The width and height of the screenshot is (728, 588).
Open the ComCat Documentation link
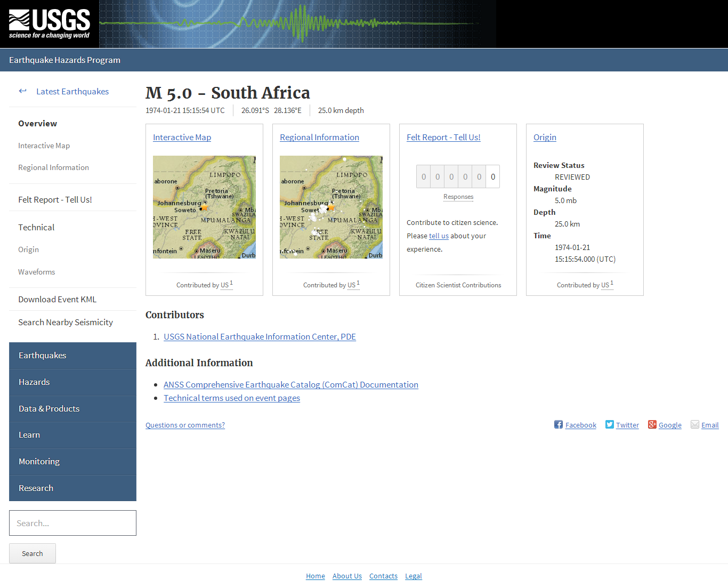click(x=291, y=384)
